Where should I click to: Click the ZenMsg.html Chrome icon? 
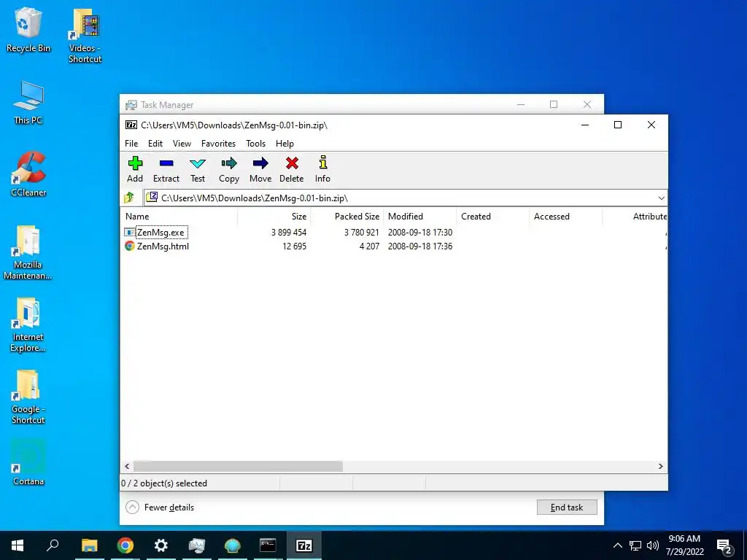(129, 246)
